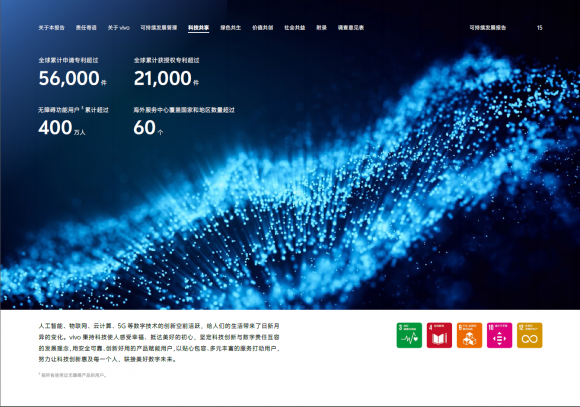Click the orange SDG 9 industry cubes icon

point(469,335)
